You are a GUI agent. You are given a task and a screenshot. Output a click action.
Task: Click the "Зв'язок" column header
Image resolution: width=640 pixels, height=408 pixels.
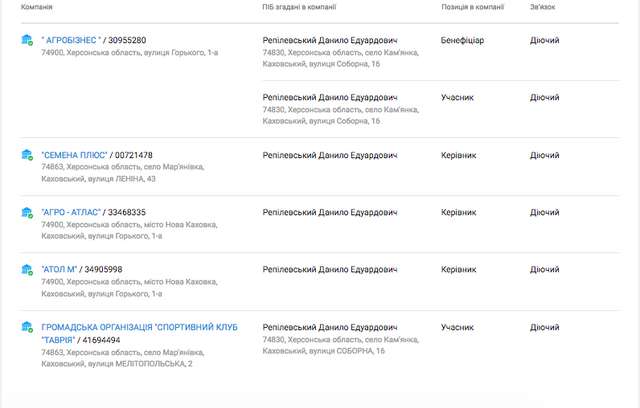coord(544,7)
